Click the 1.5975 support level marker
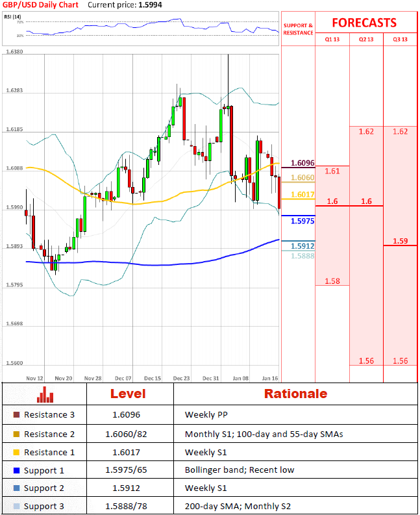420x515 pixels. 303,221
